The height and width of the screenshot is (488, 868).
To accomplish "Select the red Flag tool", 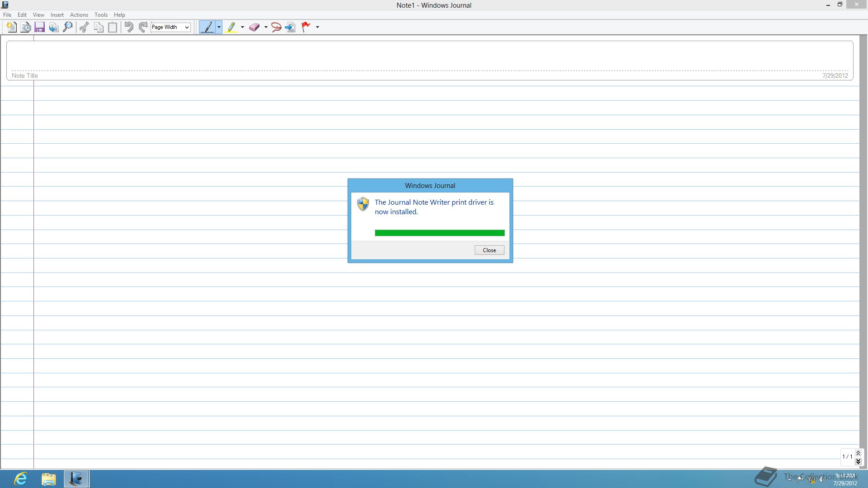I will click(306, 27).
